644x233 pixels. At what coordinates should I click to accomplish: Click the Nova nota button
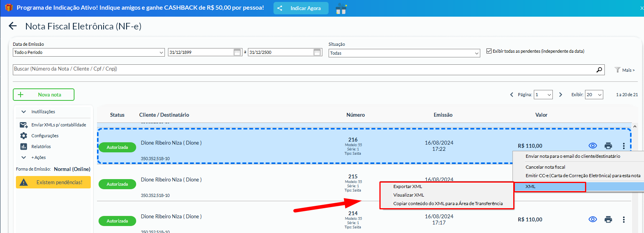(43, 95)
